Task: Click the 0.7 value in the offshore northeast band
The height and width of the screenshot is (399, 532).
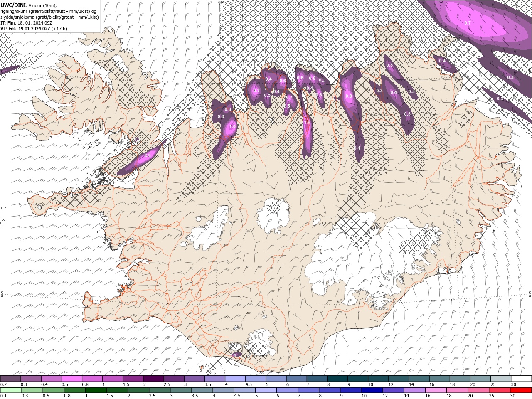Action: click(467, 23)
